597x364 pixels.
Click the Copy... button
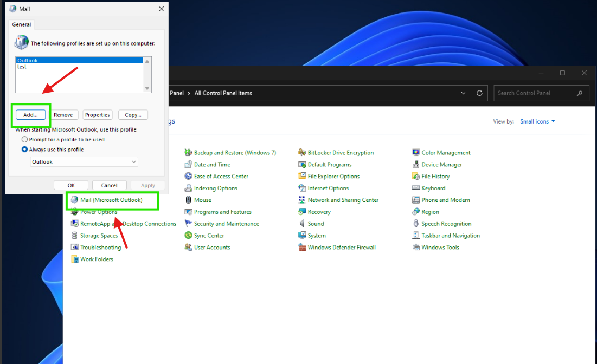(x=133, y=115)
